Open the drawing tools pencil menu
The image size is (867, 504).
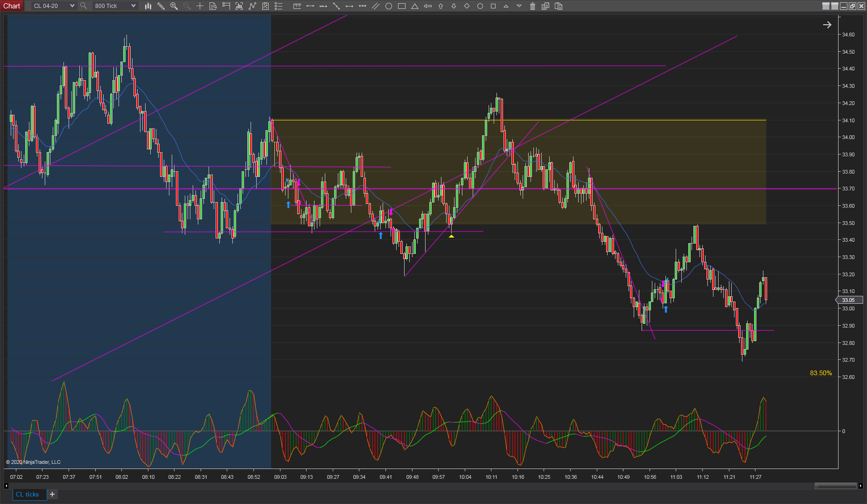point(161,6)
